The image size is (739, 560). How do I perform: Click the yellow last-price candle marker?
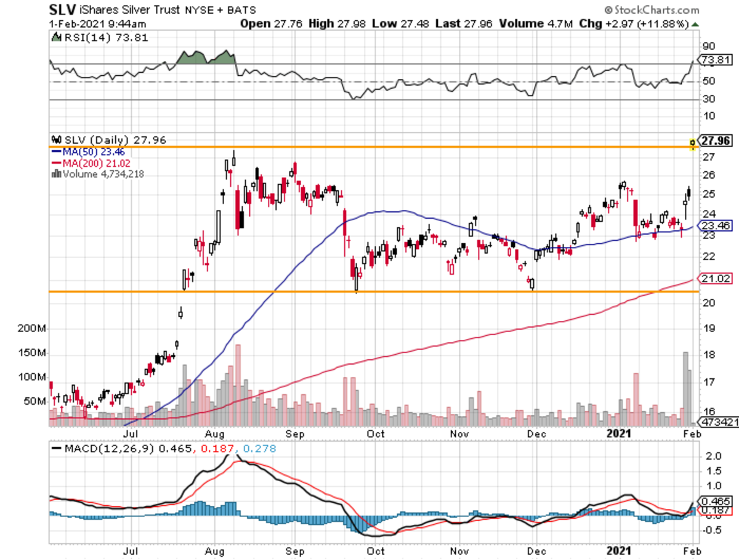pos(693,144)
